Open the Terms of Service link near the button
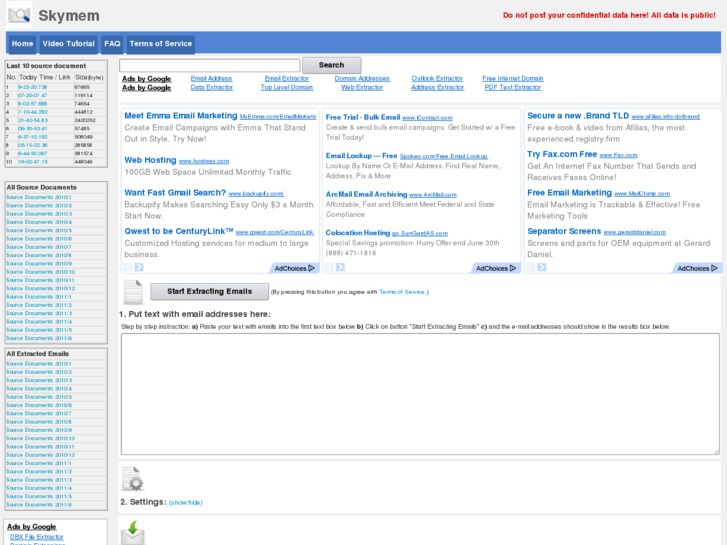The width and height of the screenshot is (727, 545). pyautogui.click(x=402, y=292)
